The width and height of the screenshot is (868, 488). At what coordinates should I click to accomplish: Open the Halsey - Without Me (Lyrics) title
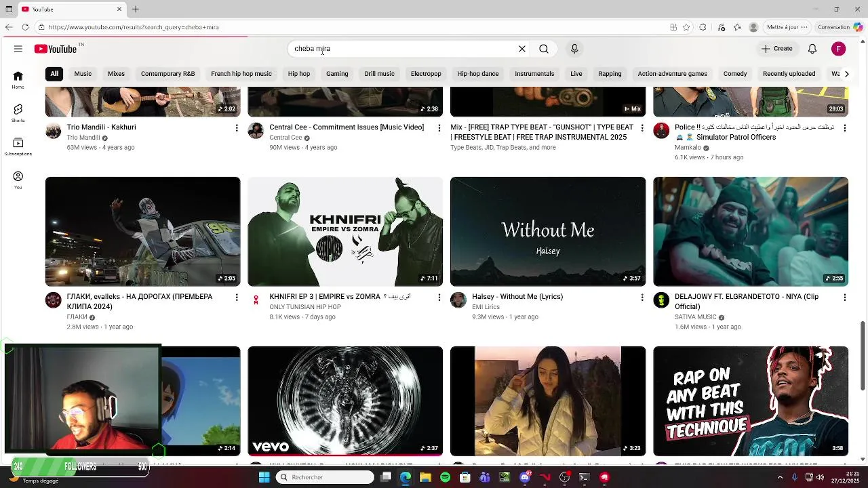(517, 297)
